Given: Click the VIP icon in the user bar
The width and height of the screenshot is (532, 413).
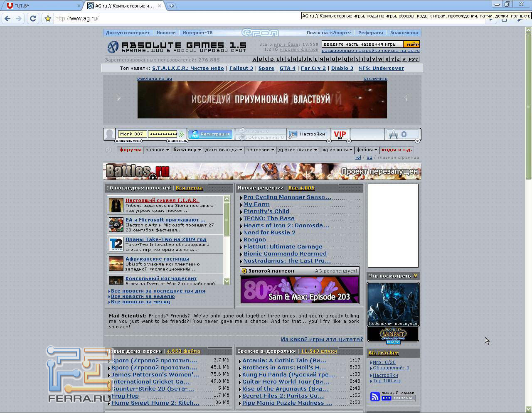Looking at the screenshot, I should tap(340, 134).
